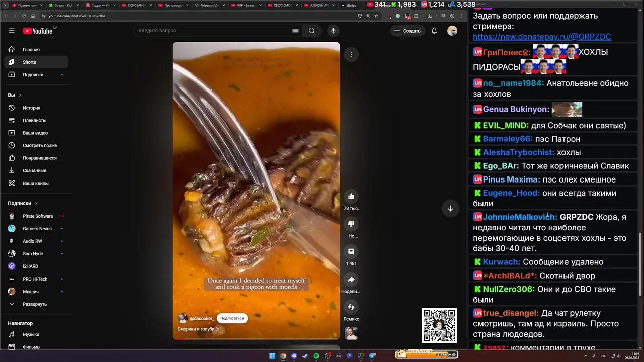
Task: Switch to the Stream - Kick tab
Action: pyautogui.click(x=63, y=5)
